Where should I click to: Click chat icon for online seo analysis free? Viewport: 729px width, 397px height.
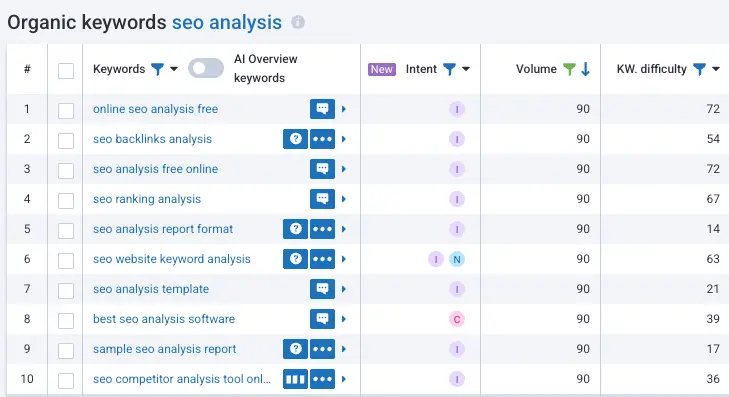[322, 109]
